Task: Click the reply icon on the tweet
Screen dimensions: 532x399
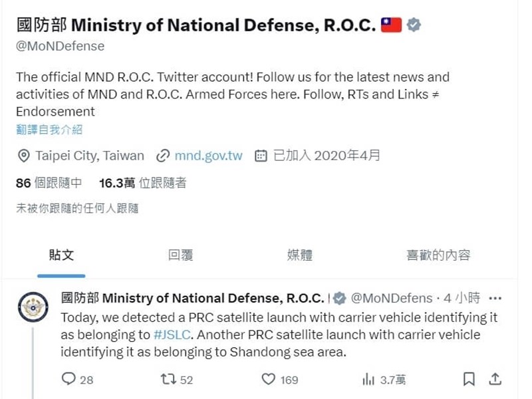Action: coord(68,379)
